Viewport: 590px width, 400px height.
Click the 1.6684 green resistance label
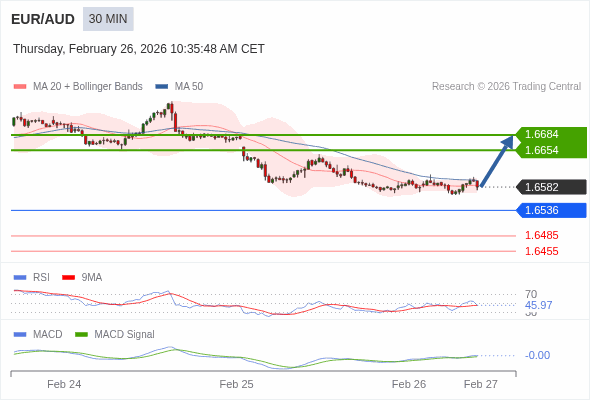pos(551,134)
